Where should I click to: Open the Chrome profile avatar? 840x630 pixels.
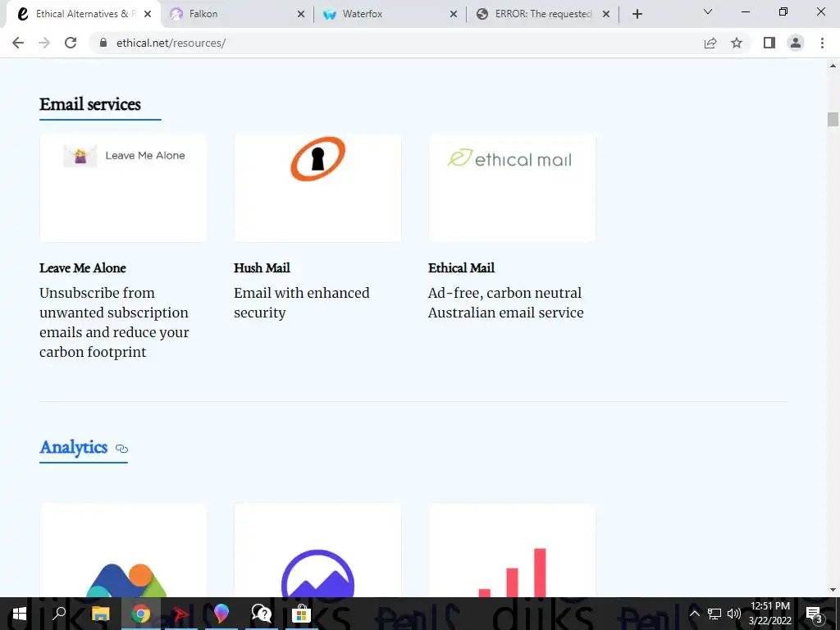click(x=796, y=43)
